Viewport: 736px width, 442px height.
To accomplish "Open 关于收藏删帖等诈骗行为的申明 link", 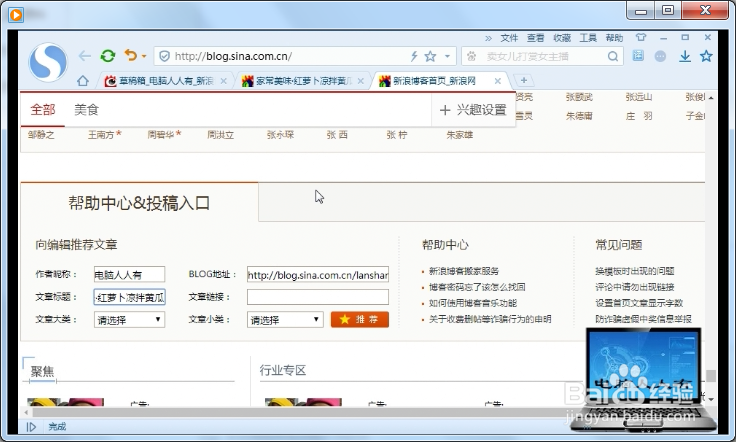I will [x=490, y=319].
